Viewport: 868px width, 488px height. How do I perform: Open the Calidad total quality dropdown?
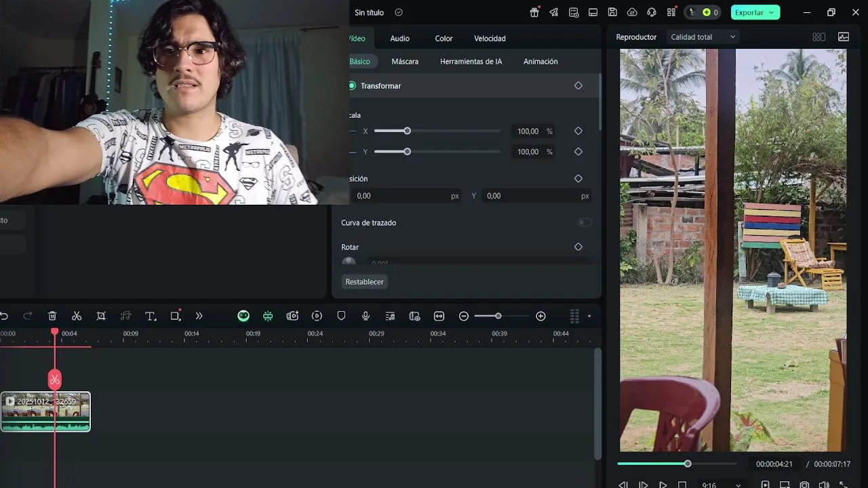coord(703,37)
